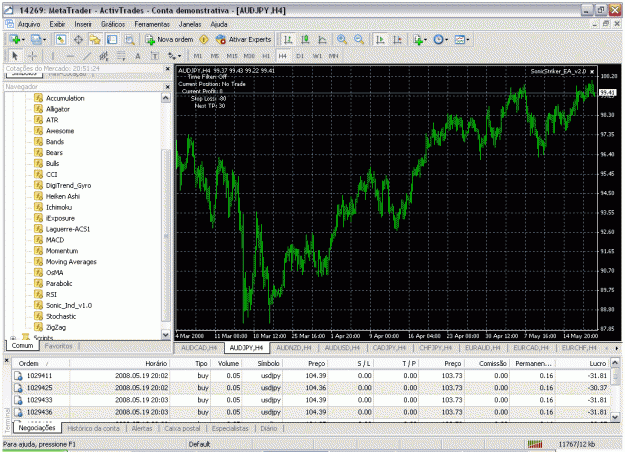
Task: Open the Ajuda menu
Action: 219,24
